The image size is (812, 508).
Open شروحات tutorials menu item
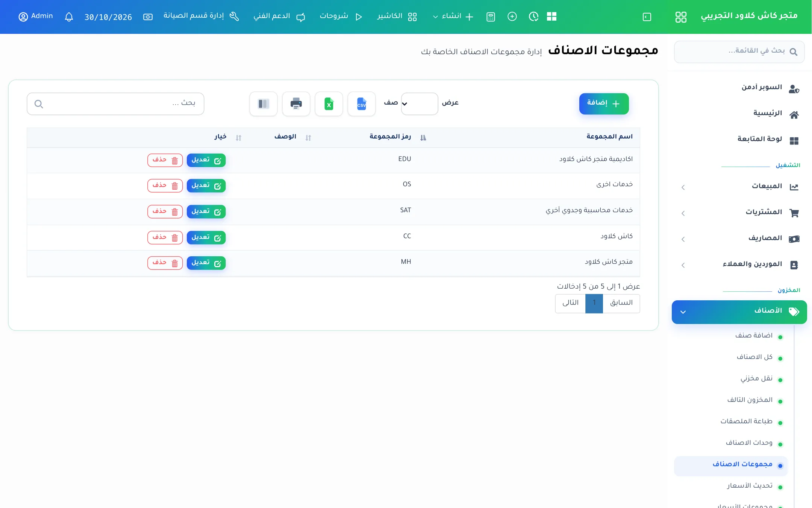(x=341, y=17)
